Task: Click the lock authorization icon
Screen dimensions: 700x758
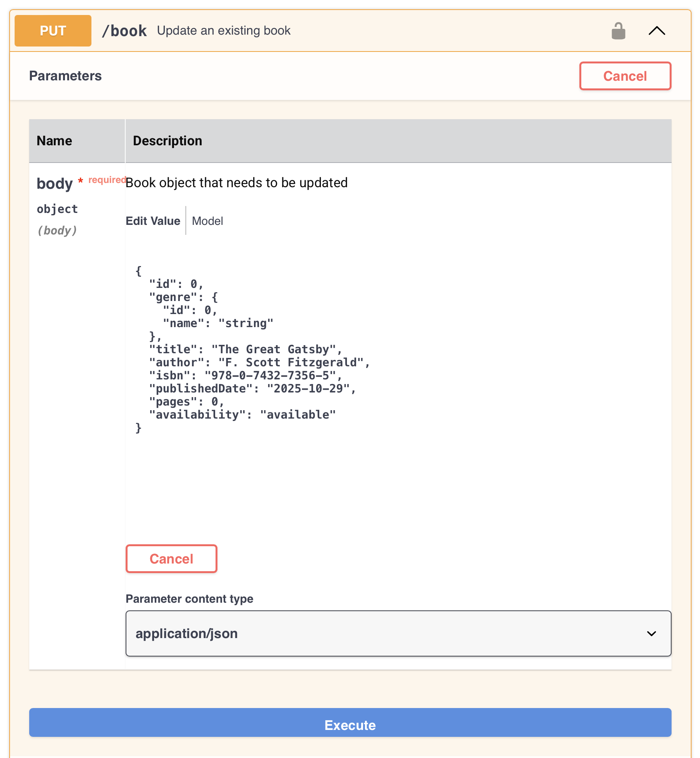Action: click(619, 30)
